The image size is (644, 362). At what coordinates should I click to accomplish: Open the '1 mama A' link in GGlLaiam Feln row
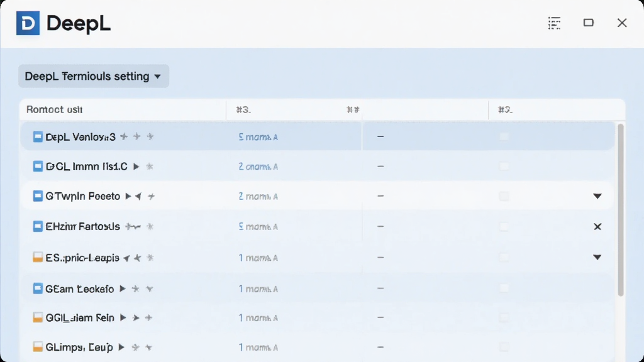(258, 317)
